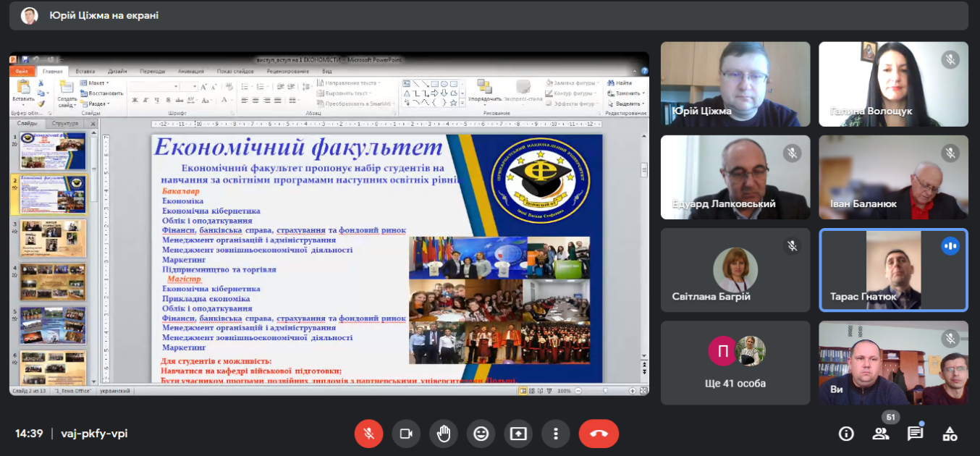The width and height of the screenshot is (980, 456).
Task: Open the activities panel icon
Action: point(950,434)
